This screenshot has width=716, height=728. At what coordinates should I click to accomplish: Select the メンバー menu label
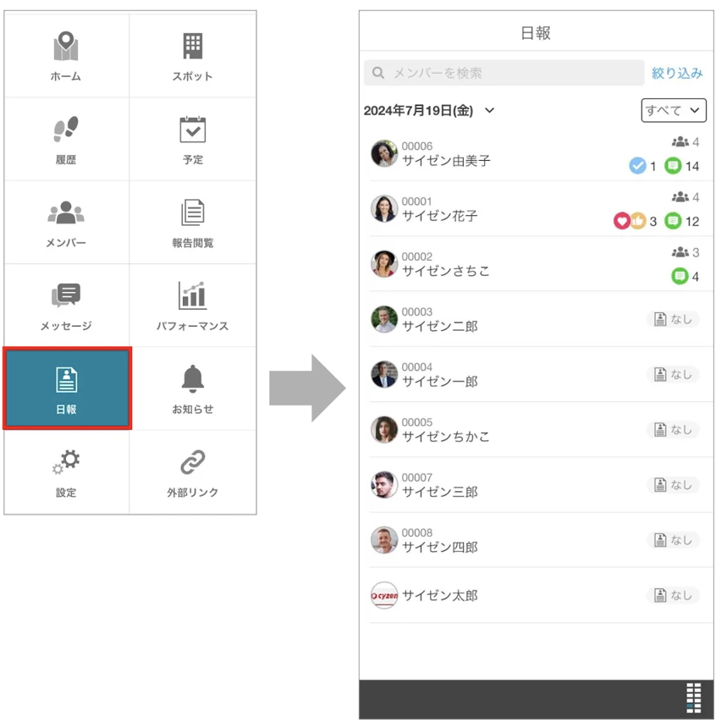point(65,243)
